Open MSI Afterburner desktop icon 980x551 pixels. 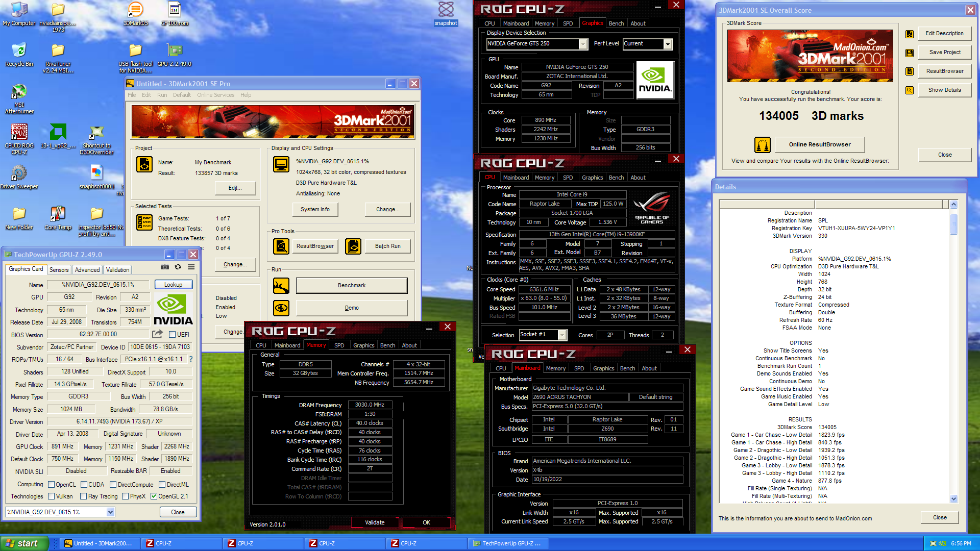pos(19,99)
